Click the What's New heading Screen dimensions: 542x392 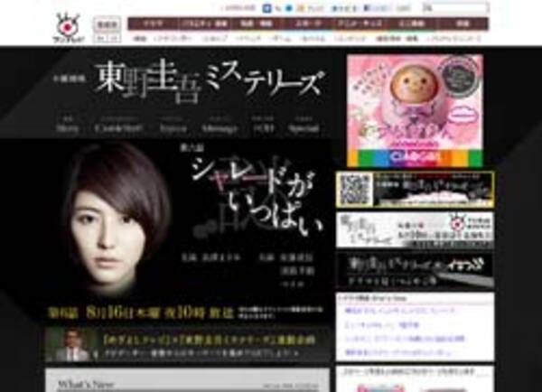tap(86, 385)
